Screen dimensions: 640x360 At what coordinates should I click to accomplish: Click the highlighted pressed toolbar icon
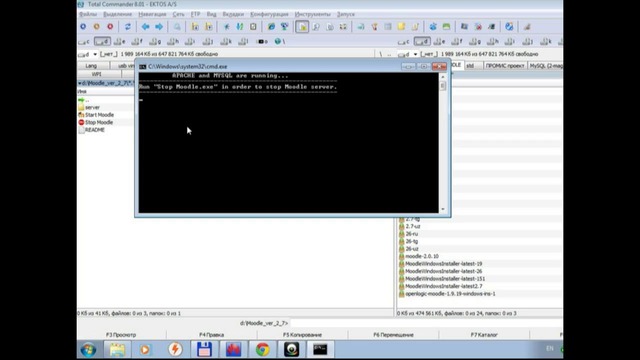click(302, 27)
